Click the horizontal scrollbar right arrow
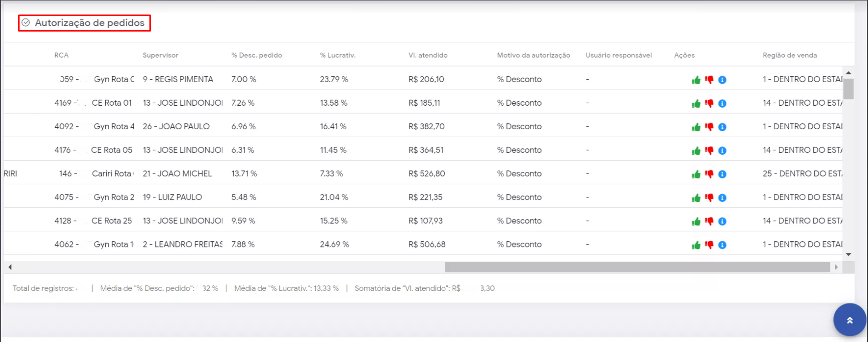868x342 pixels. (x=836, y=267)
